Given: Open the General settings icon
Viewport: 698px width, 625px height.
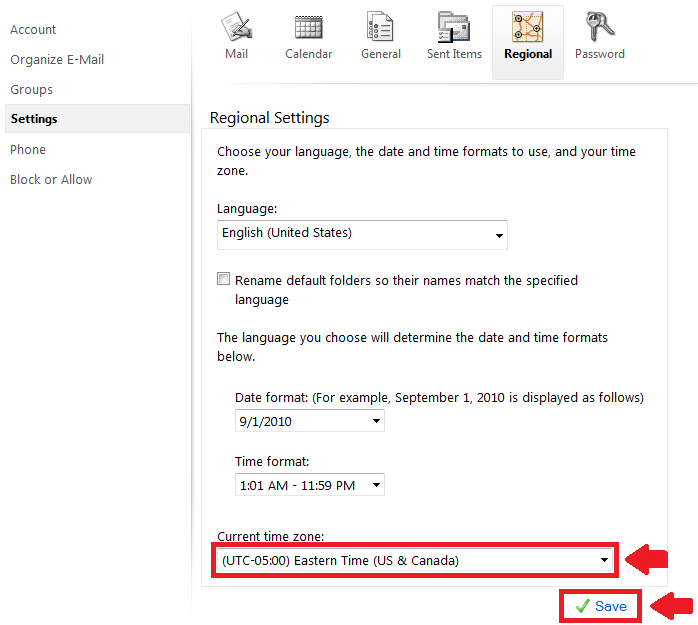Looking at the screenshot, I should pos(380,26).
